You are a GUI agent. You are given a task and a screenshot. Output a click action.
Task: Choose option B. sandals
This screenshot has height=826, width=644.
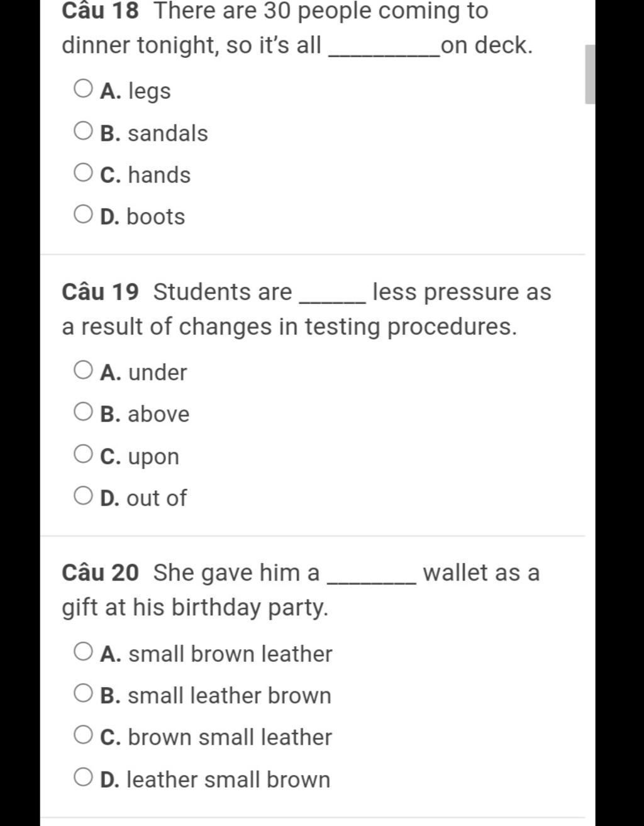coord(83,131)
